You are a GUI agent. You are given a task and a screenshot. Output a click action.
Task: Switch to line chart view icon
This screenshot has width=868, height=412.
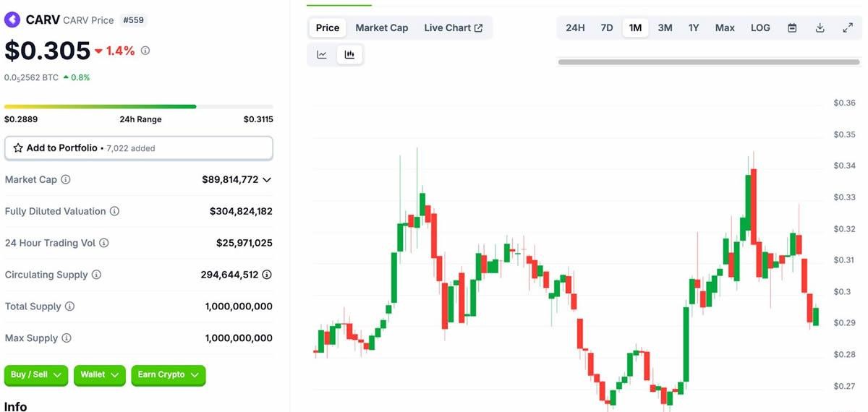[x=322, y=55]
